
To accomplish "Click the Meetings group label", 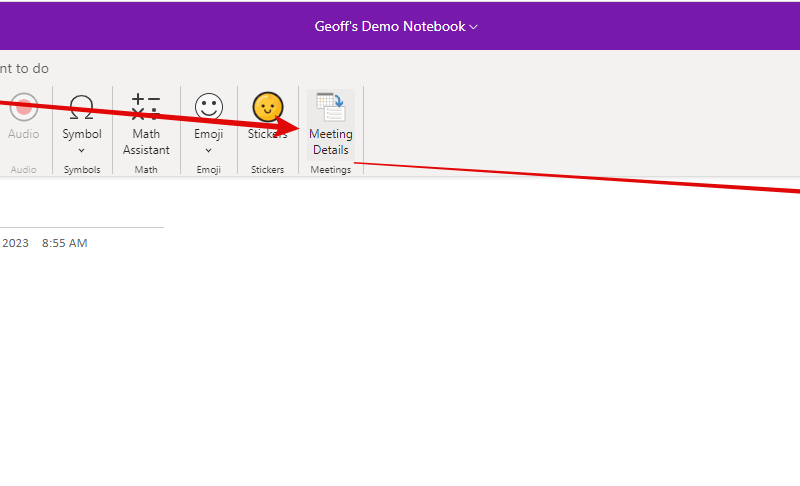I will [x=331, y=170].
